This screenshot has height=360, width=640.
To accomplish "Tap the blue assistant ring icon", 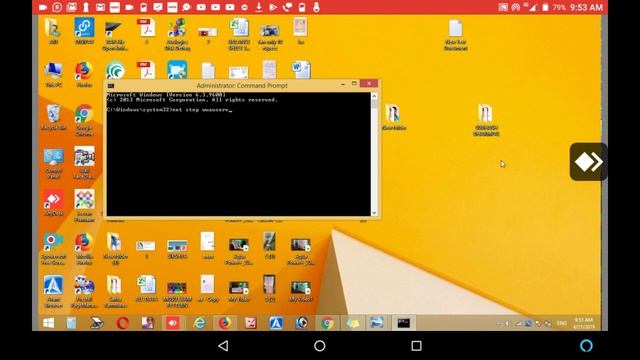I will click(x=586, y=346).
